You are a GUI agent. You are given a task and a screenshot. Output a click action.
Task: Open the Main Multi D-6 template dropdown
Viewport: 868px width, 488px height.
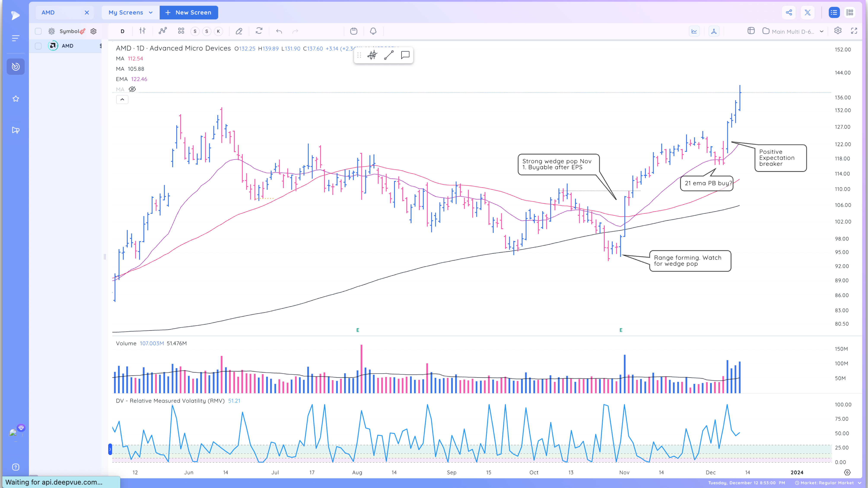click(793, 31)
